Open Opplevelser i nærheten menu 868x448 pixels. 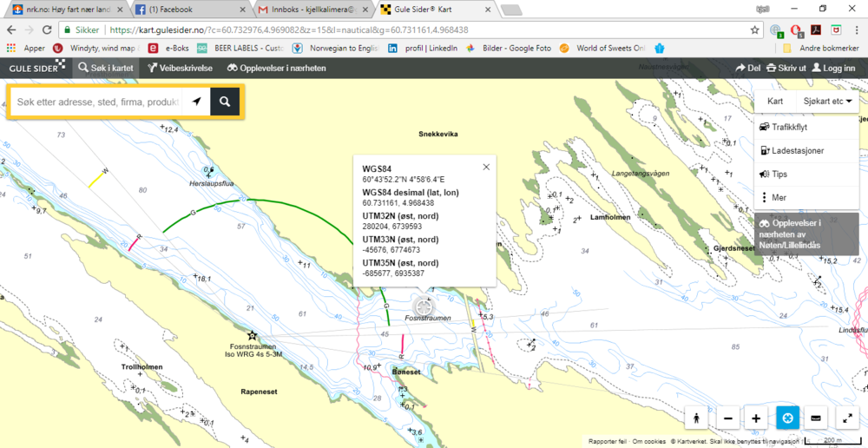pos(276,68)
